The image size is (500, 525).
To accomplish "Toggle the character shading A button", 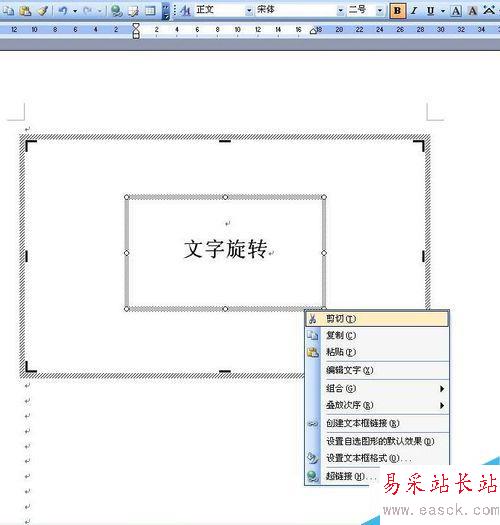I will 473,11.
